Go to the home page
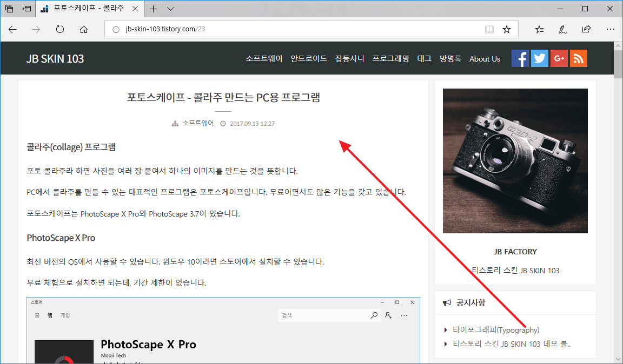 click(x=83, y=29)
